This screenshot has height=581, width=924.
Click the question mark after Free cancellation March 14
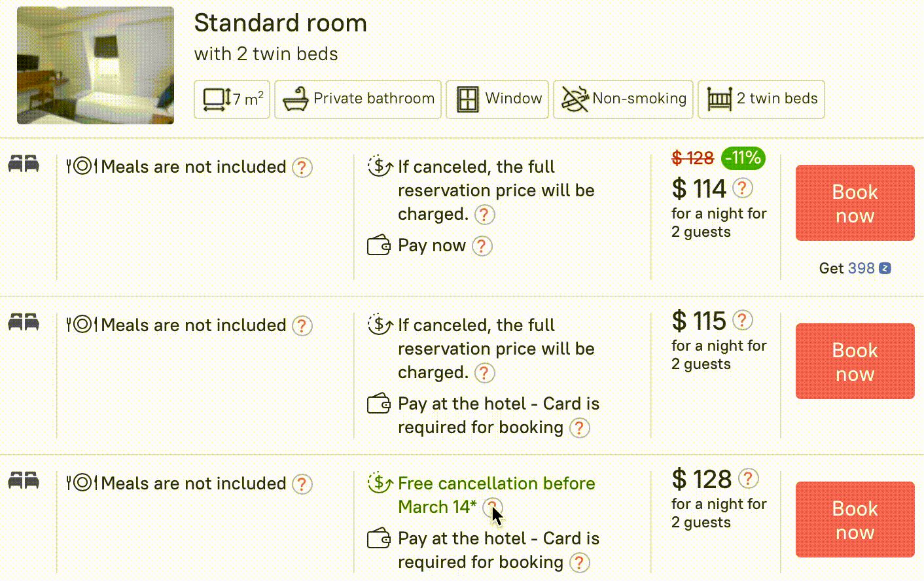pos(493,507)
